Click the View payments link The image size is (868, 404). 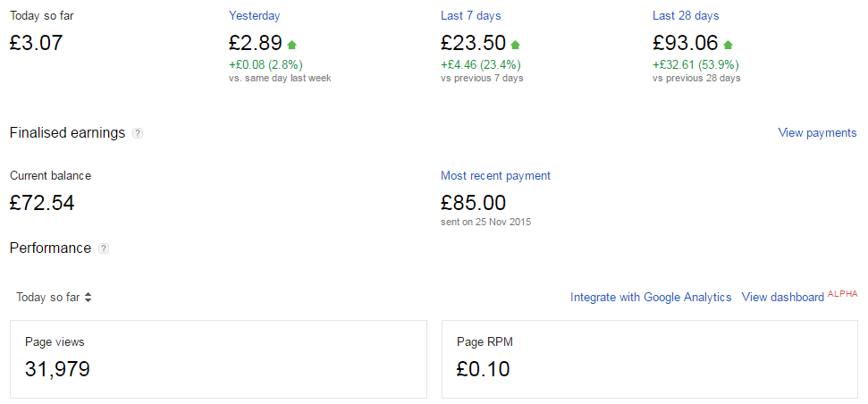[817, 133]
